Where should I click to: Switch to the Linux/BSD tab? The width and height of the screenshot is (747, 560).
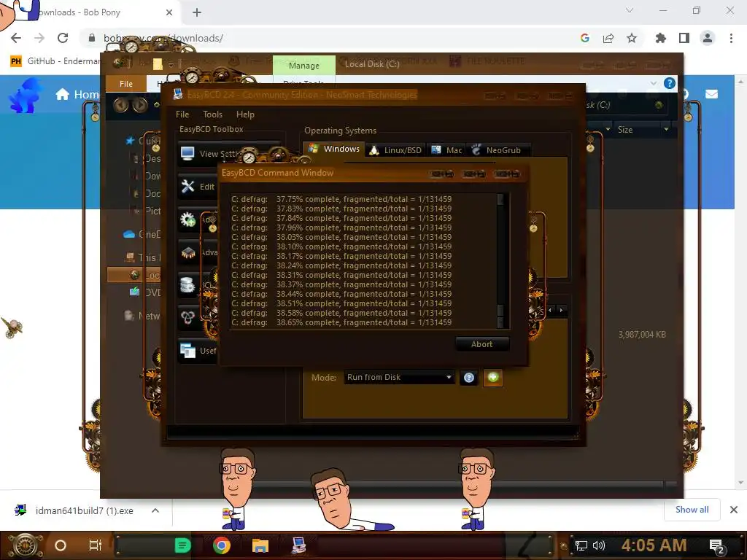[396, 150]
